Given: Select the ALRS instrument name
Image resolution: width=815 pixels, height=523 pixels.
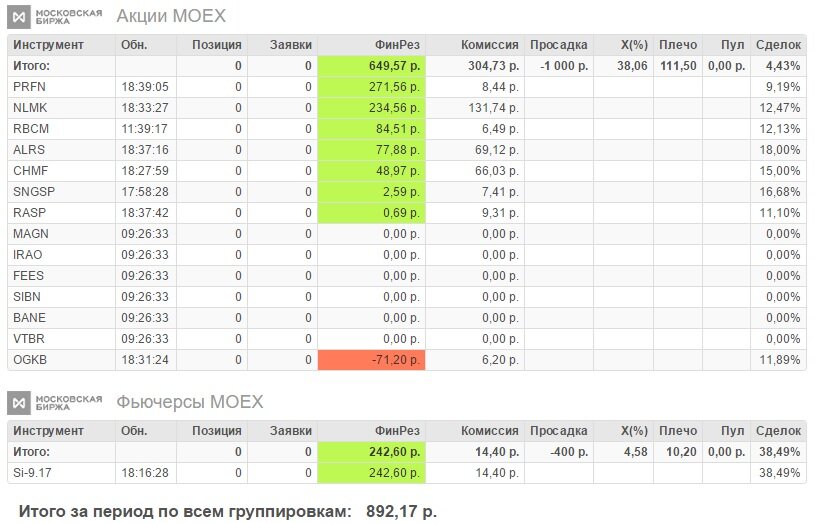Looking at the screenshot, I should (x=29, y=150).
